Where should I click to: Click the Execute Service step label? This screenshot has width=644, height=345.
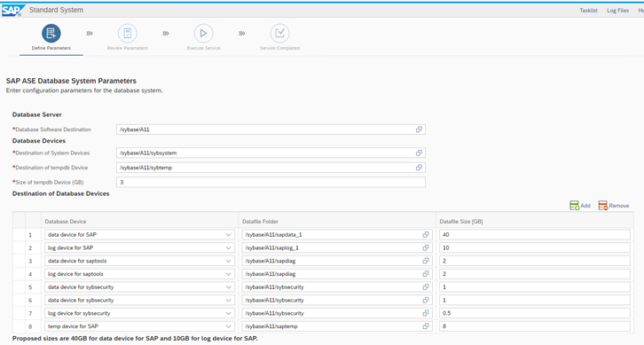pyautogui.click(x=204, y=48)
